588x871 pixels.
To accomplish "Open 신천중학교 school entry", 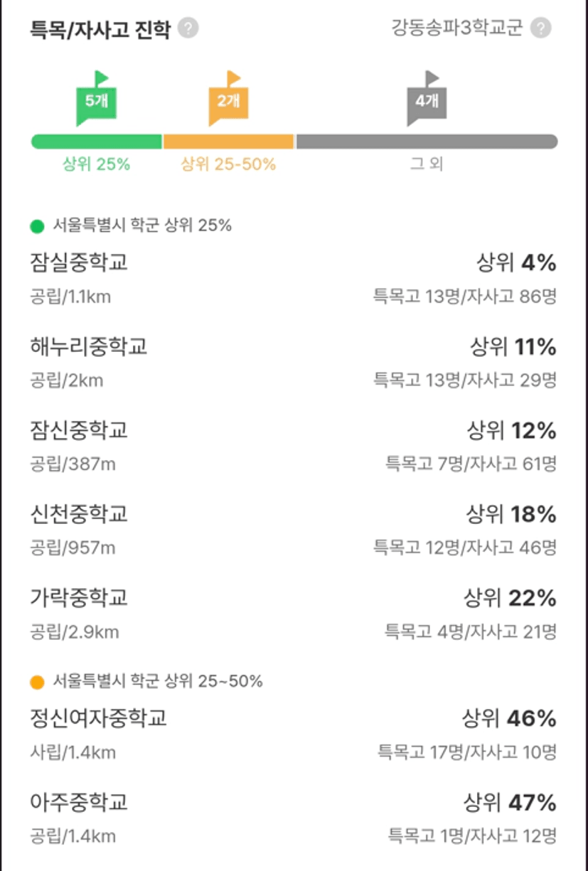I will click(294, 528).
